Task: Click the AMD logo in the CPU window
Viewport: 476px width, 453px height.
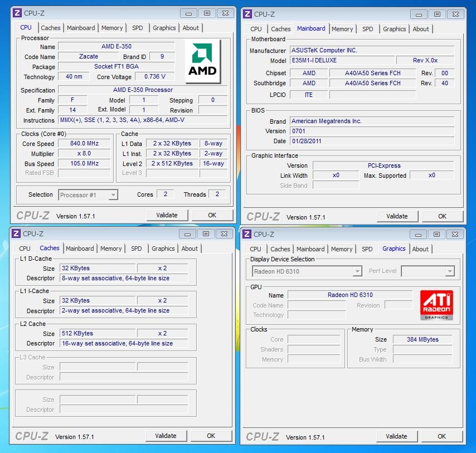Action: coord(202,61)
